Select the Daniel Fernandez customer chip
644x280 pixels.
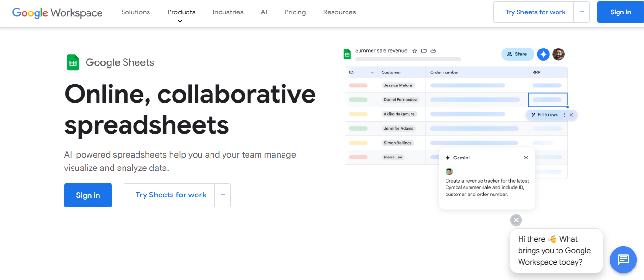400,100
